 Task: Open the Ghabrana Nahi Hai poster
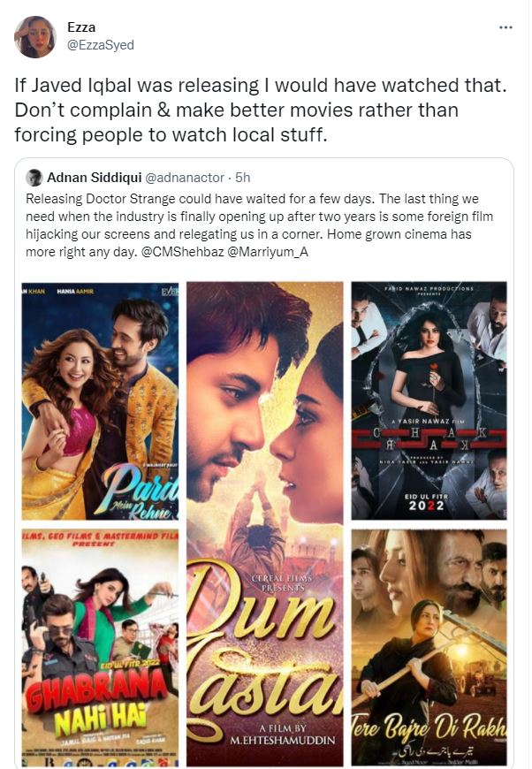tap(100, 647)
